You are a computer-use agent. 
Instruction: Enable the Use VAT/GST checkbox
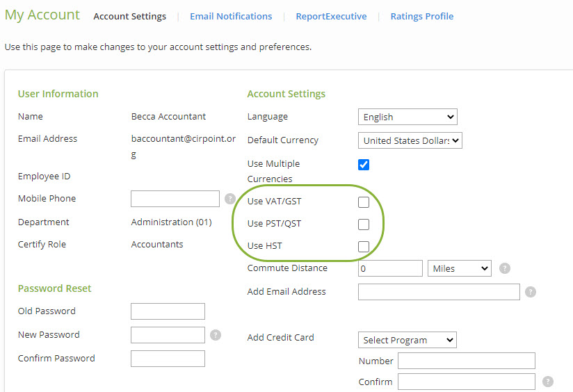(x=364, y=202)
